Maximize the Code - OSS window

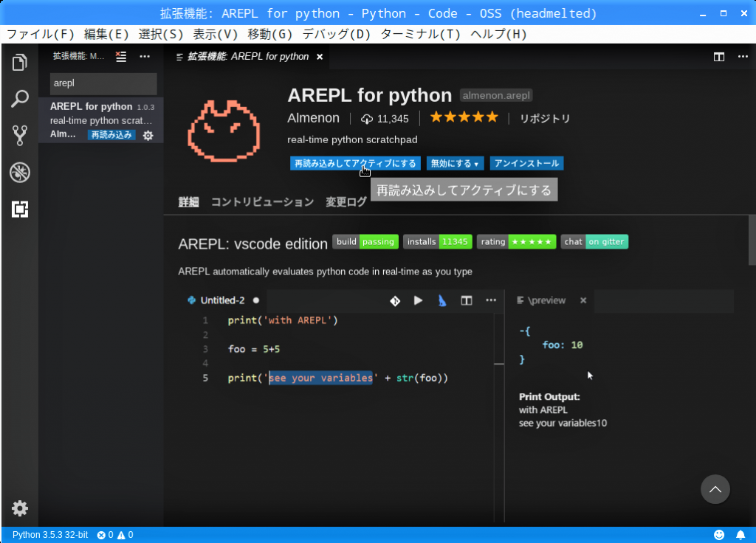724,13
